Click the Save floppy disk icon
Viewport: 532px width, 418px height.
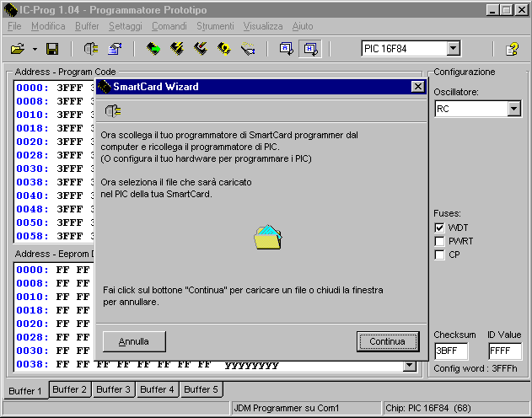tap(52, 49)
